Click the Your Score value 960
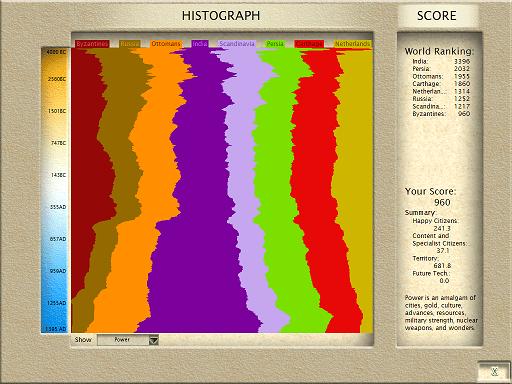 [x=442, y=202]
